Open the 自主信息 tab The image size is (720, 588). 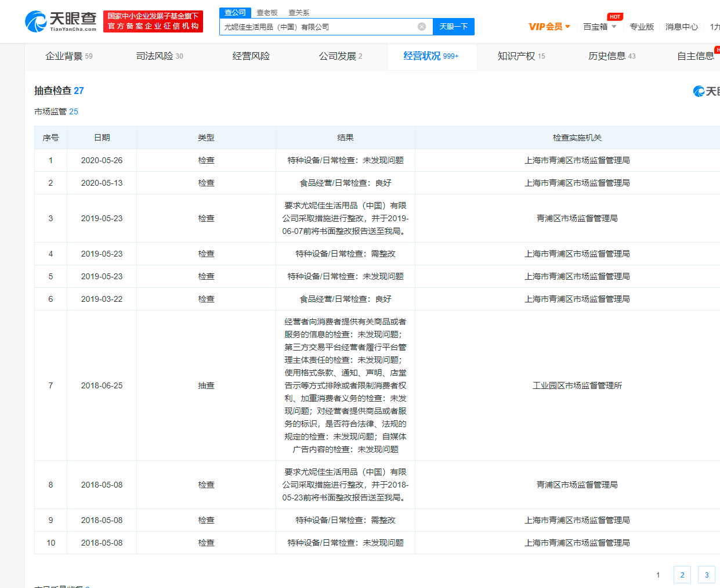696,56
